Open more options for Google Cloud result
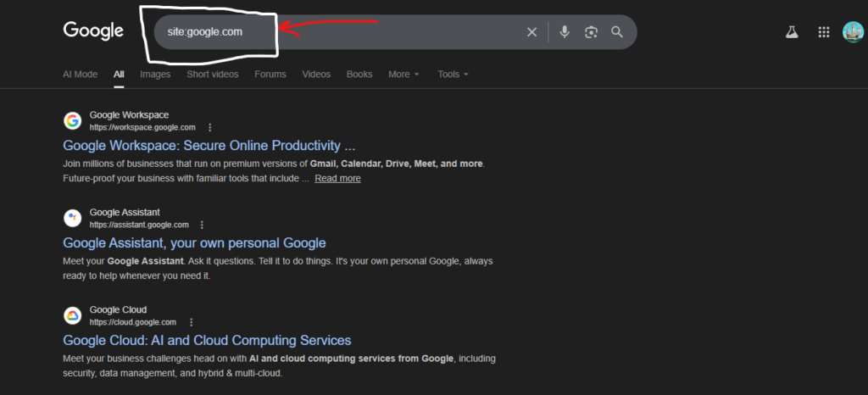The width and height of the screenshot is (868, 395). [192, 322]
